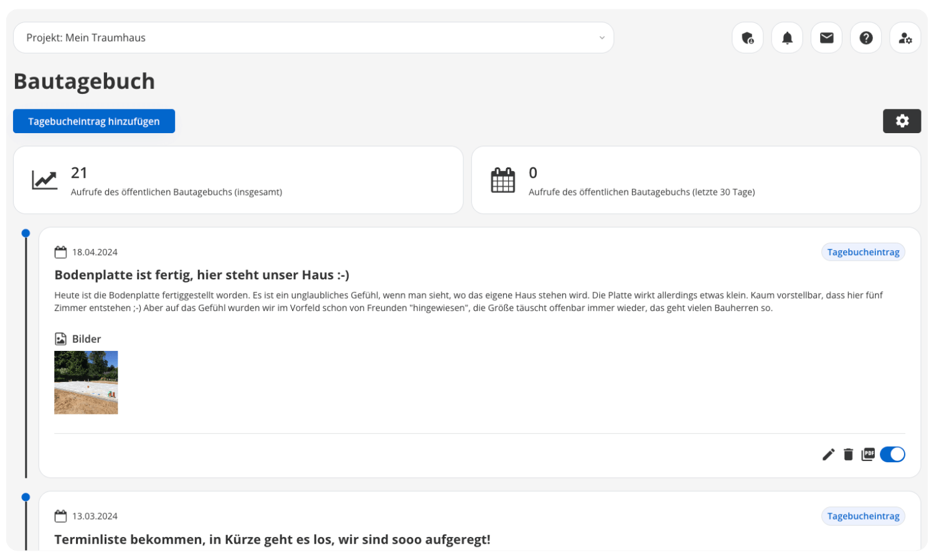
Task: Open notifications bell icon
Action: (x=787, y=38)
